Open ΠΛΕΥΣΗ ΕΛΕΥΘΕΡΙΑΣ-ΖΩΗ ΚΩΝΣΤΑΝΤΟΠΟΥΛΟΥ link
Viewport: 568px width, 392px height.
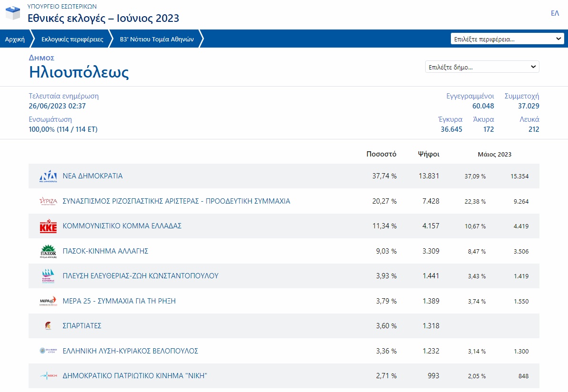click(x=140, y=276)
